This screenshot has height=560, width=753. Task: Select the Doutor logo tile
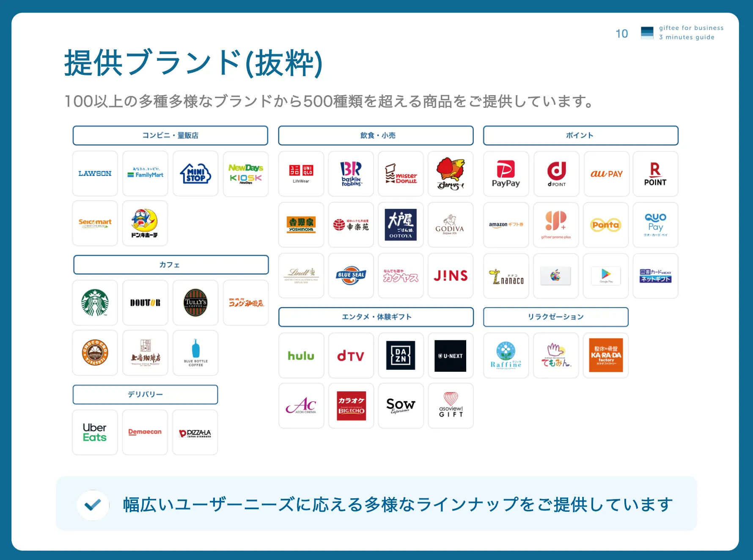(145, 302)
